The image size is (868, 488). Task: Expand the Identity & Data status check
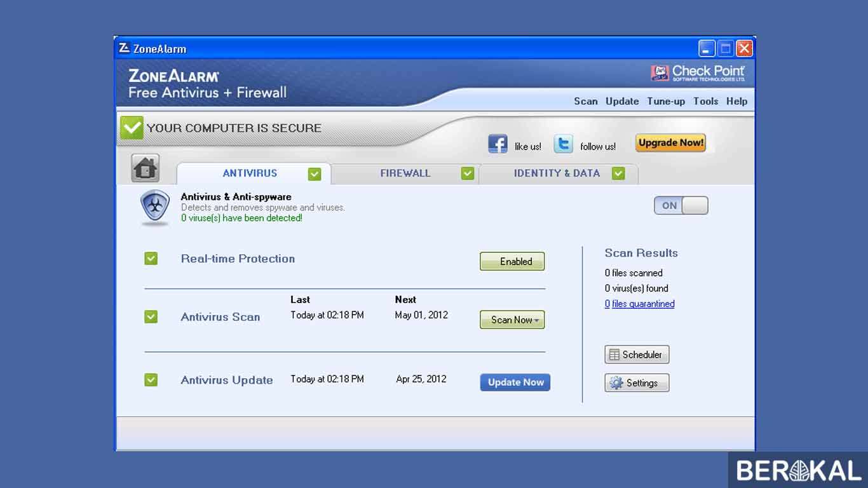618,173
